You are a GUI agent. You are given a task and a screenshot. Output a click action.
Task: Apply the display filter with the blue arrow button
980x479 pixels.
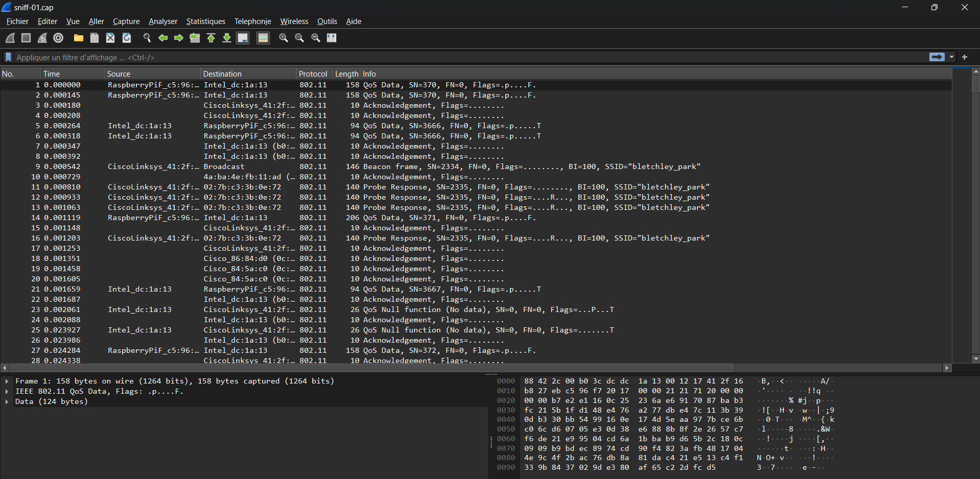pos(937,57)
